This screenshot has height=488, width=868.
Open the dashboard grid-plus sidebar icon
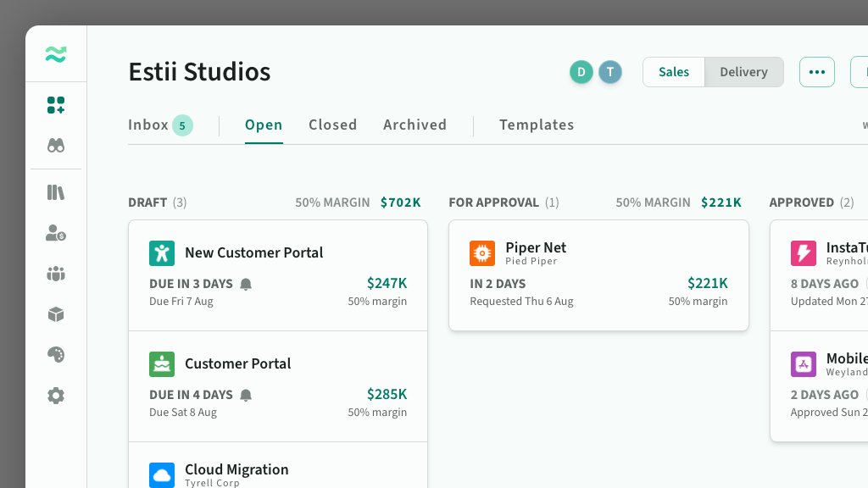pyautogui.click(x=56, y=105)
